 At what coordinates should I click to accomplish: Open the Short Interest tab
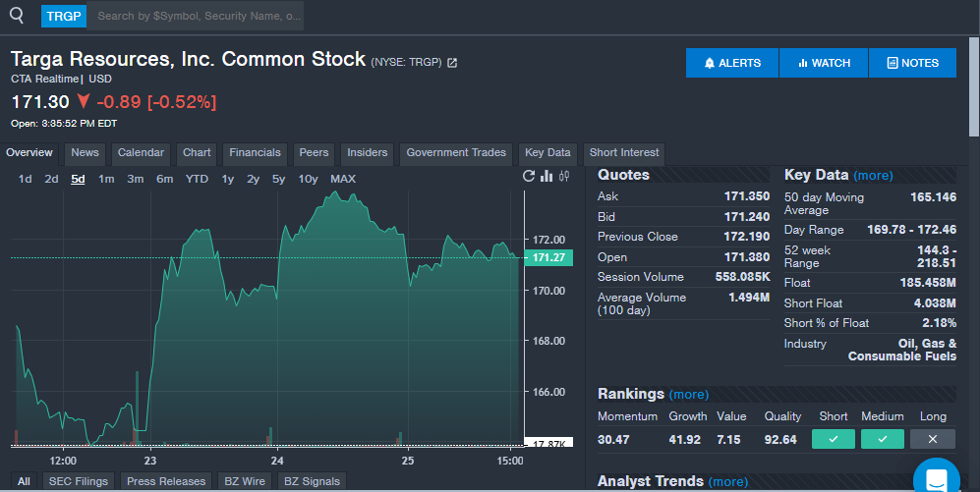click(624, 153)
